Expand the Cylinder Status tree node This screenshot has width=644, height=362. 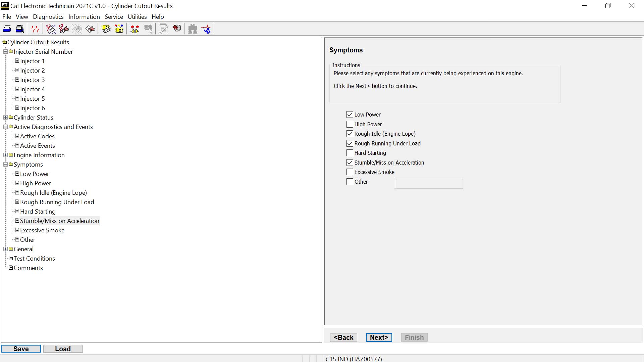5,117
